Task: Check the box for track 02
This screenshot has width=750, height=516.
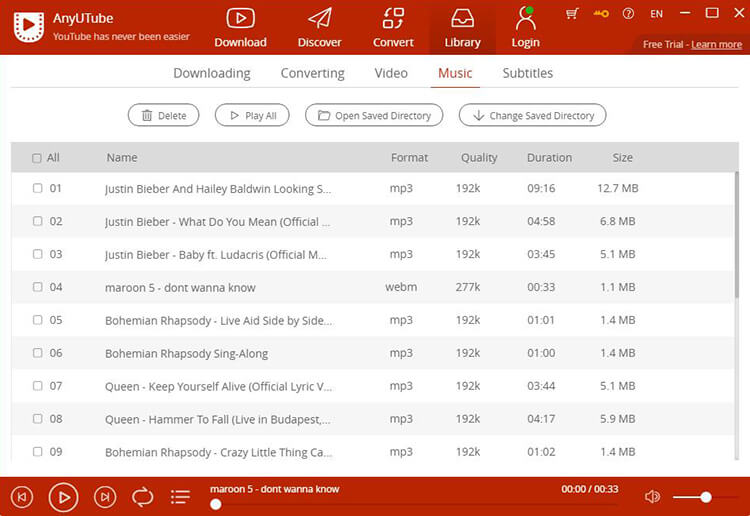Action: point(37,221)
